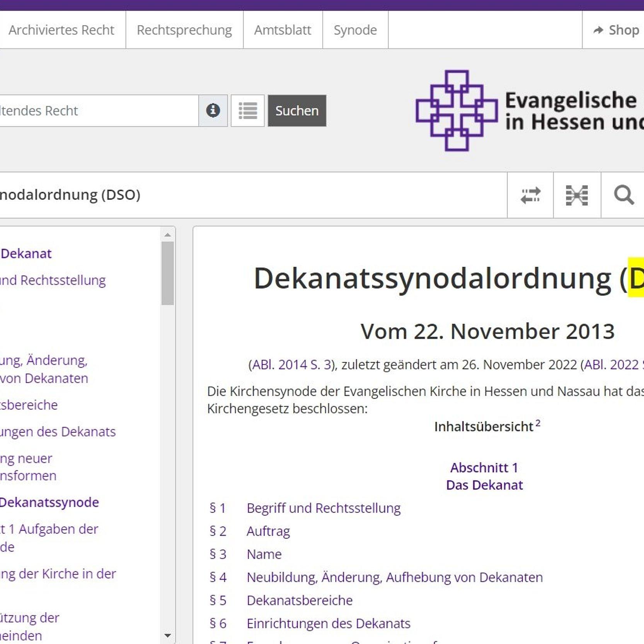Open the ABl. 2022 reference link
Image resolution: width=644 pixels, height=644 pixels.
[614, 365]
